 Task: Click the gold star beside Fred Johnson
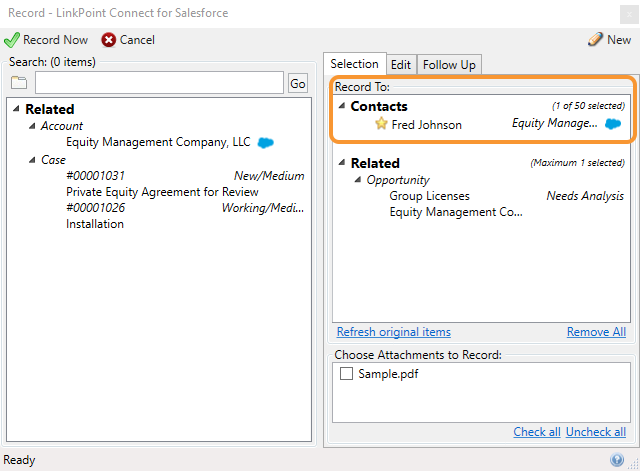click(381, 123)
